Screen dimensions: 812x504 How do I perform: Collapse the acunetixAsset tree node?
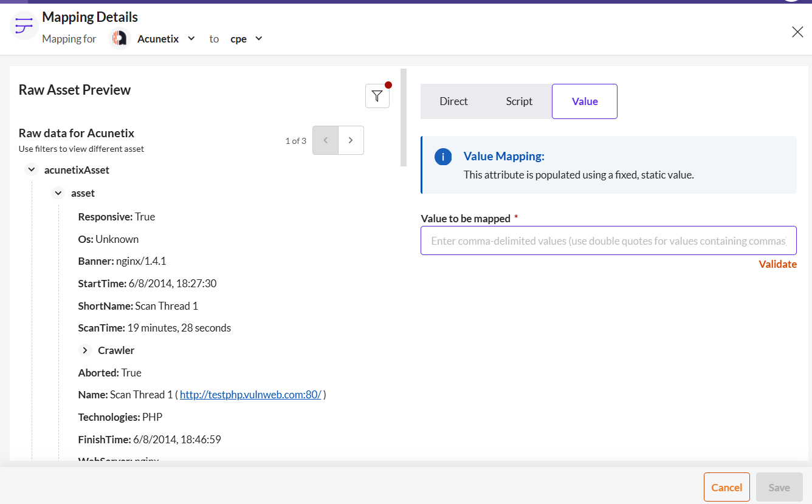point(32,170)
